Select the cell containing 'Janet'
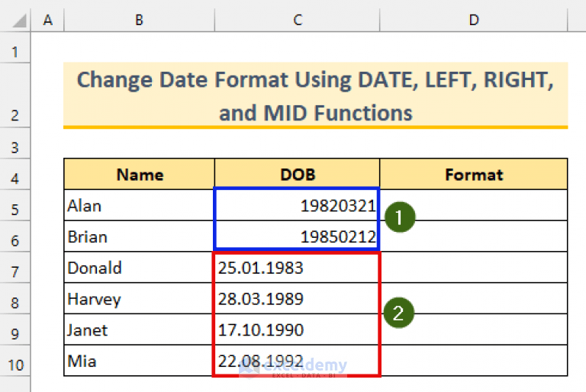 140,329
